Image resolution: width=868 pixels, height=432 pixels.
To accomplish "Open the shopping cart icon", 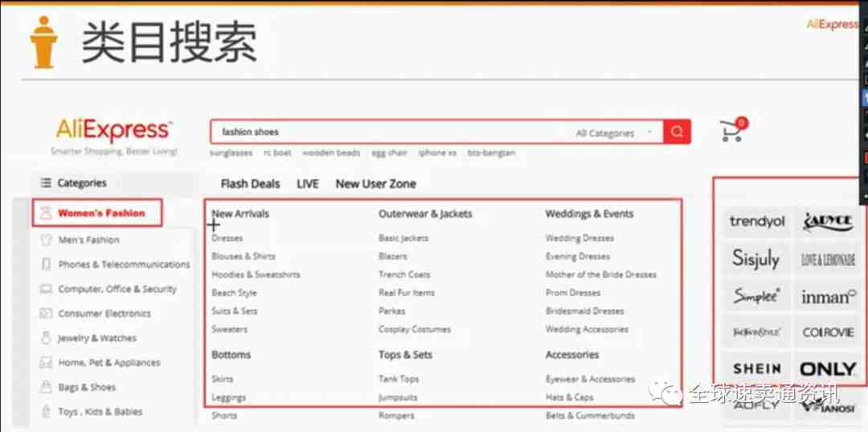I will click(734, 130).
